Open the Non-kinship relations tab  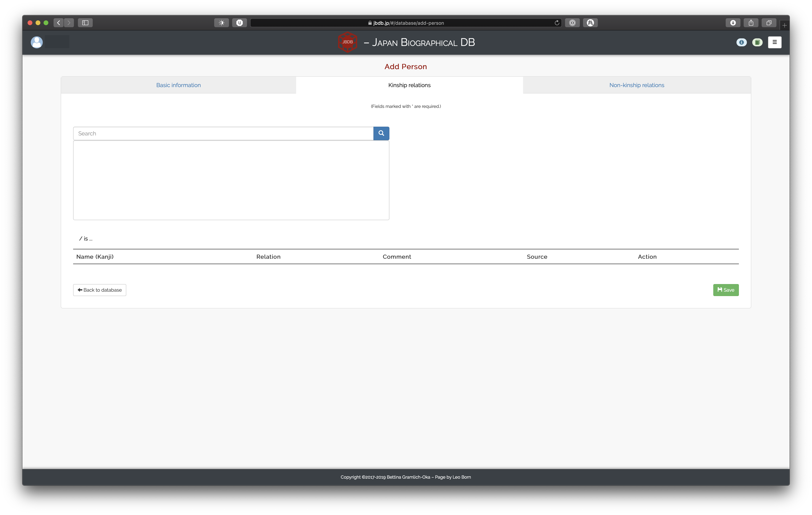[x=637, y=85]
